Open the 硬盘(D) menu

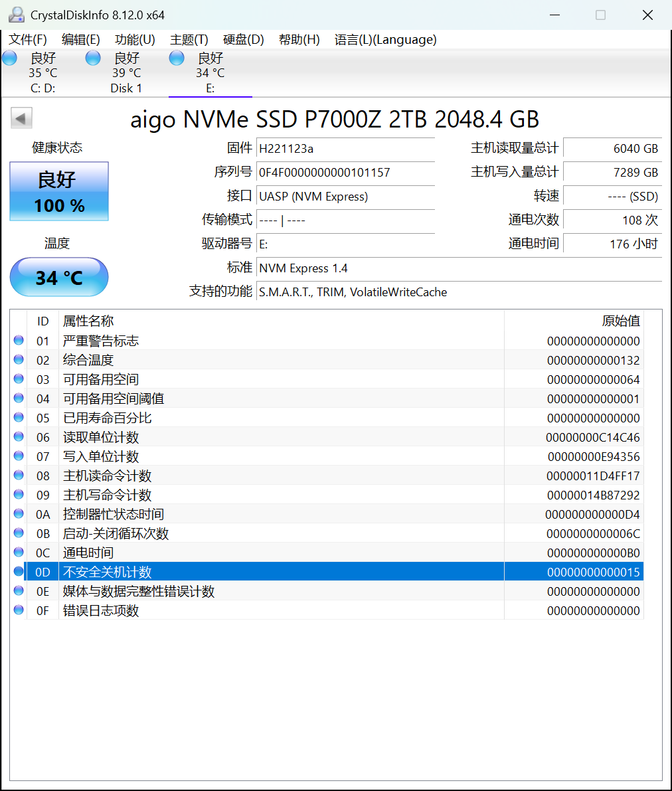244,40
